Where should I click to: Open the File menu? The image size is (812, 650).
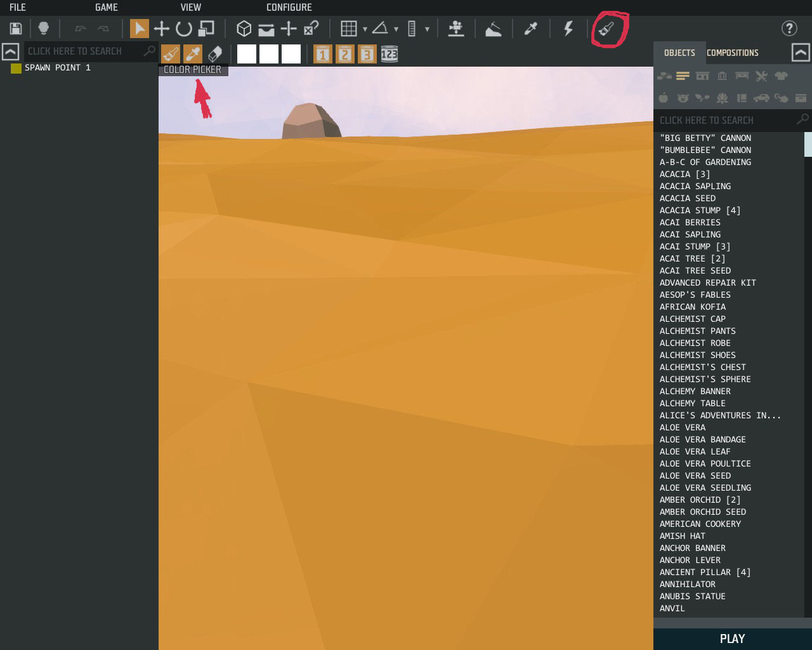click(x=18, y=8)
